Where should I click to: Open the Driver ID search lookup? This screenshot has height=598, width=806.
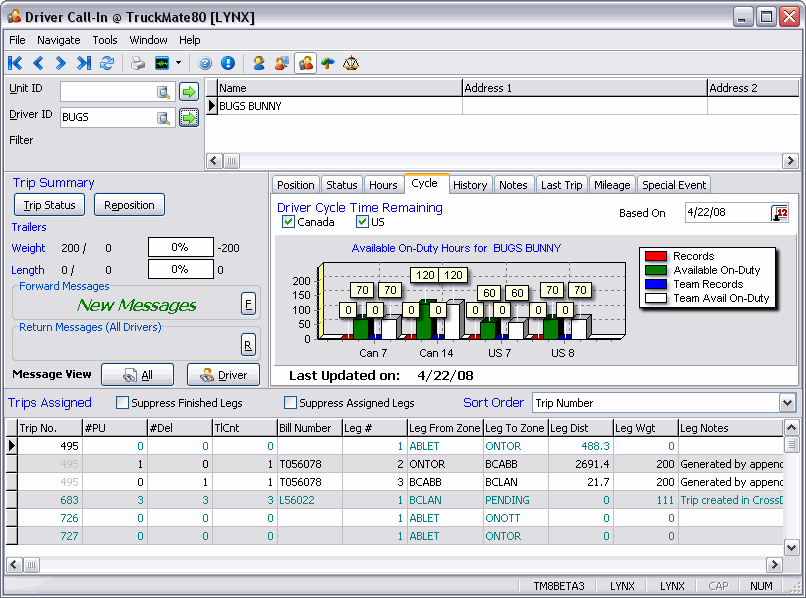click(164, 118)
